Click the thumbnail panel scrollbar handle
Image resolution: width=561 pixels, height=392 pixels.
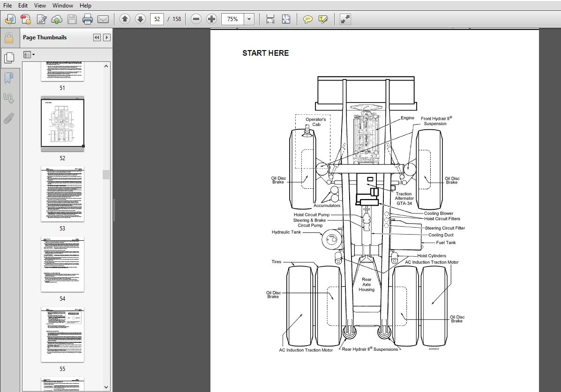coord(106,175)
